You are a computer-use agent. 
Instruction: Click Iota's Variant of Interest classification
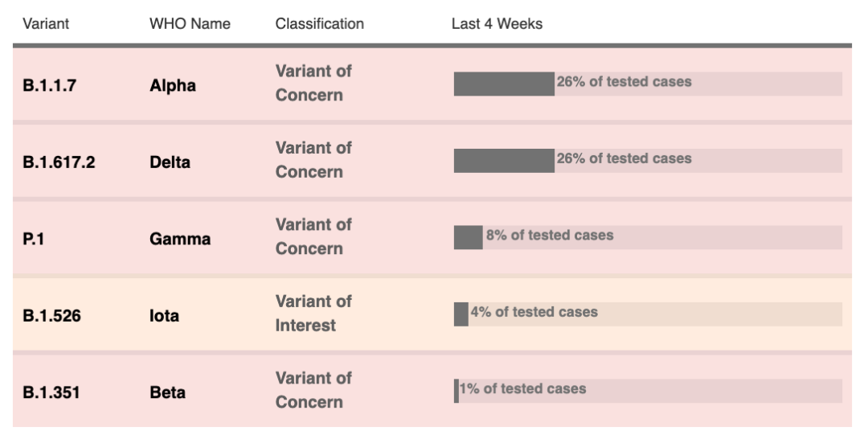tap(313, 313)
